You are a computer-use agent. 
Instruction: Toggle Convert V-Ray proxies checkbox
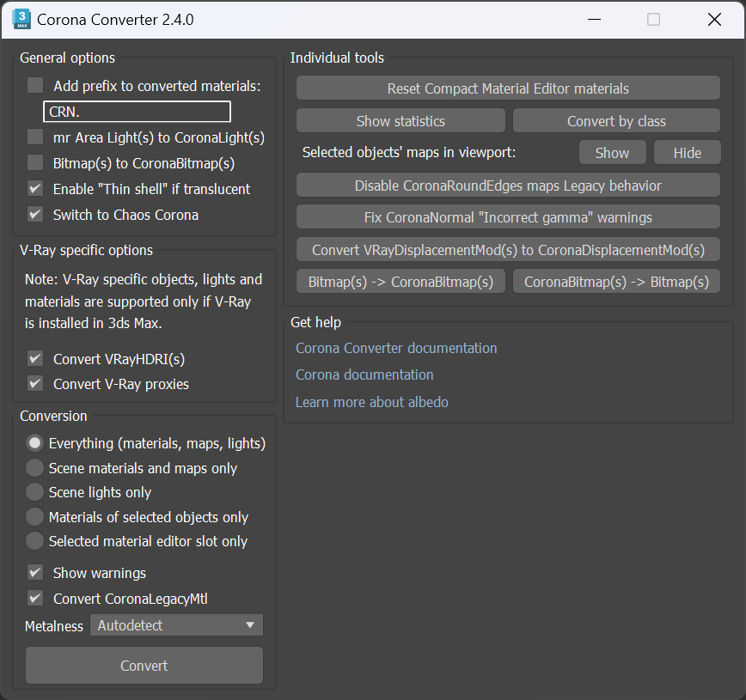coord(35,383)
